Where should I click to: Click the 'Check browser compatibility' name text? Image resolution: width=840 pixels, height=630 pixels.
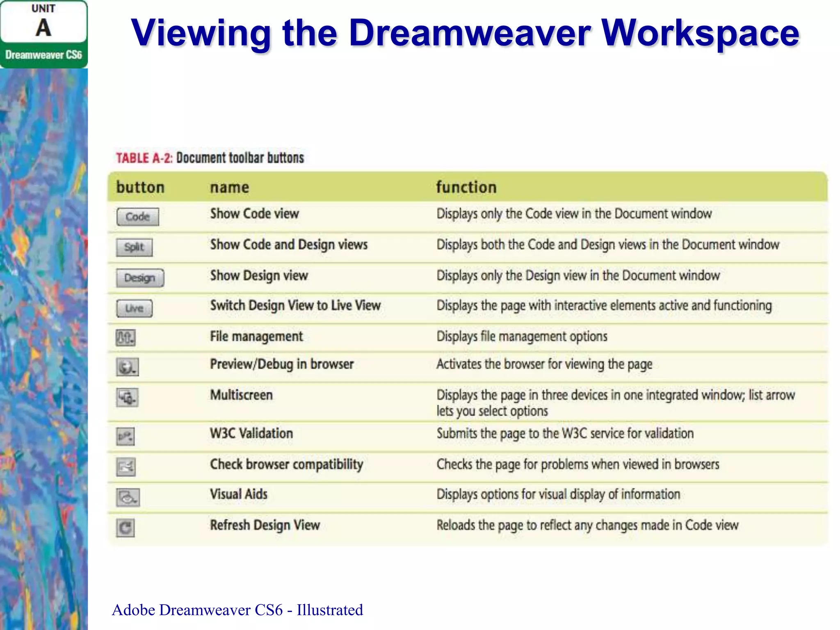point(287,465)
